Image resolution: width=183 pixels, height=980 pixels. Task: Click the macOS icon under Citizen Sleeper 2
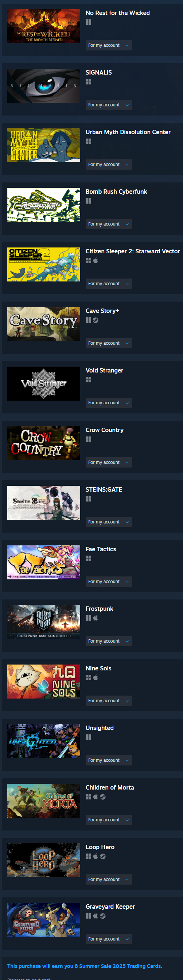pyautogui.click(x=96, y=261)
